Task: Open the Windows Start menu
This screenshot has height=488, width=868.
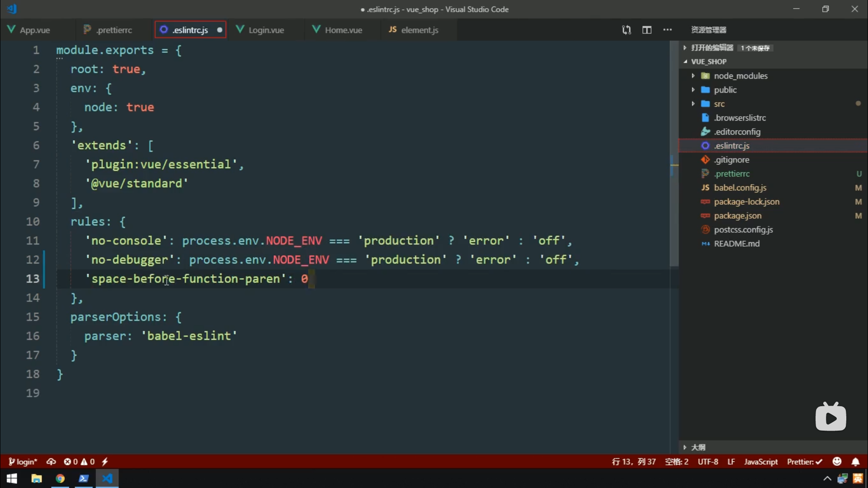Action: 12,478
